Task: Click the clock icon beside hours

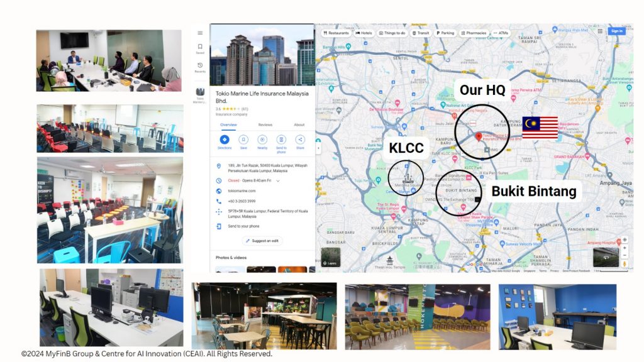Action: (x=219, y=180)
